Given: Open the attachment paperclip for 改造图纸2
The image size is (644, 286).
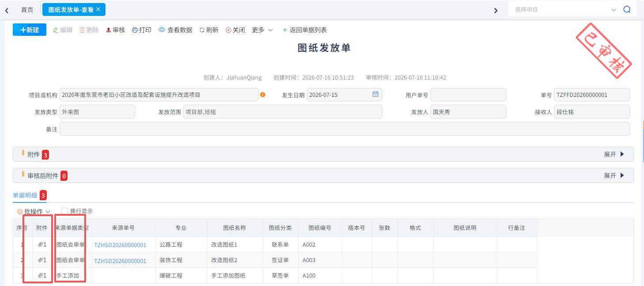Looking at the screenshot, I should click(x=42, y=260).
